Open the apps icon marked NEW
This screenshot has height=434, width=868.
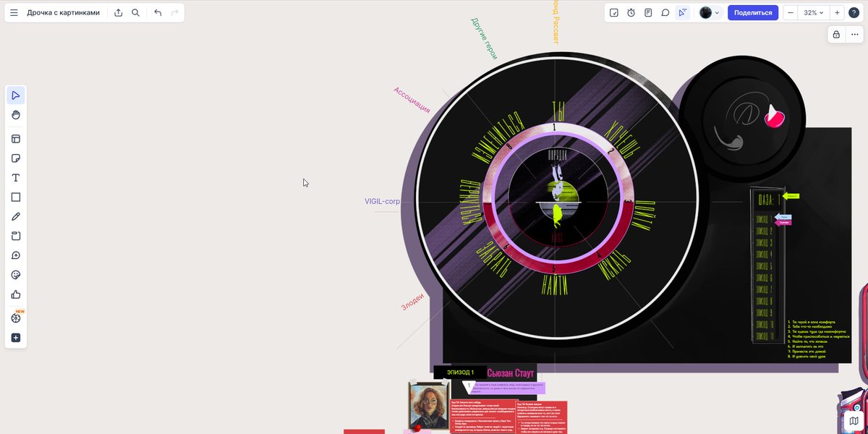[x=16, y=318]
